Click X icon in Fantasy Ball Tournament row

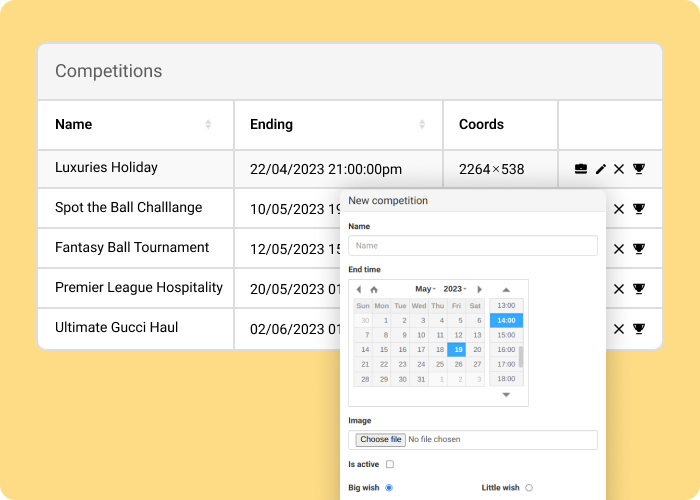pyautogui.click(x=619, y=249)
